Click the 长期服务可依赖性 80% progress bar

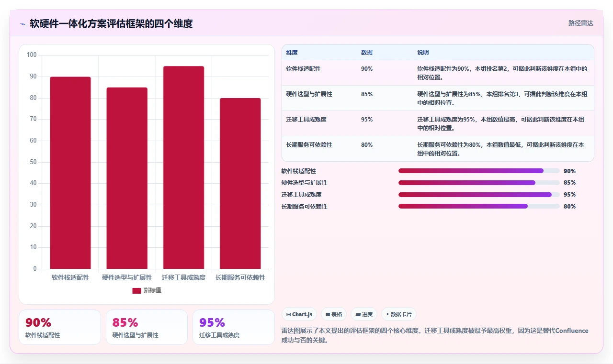[x=479, y=207]
